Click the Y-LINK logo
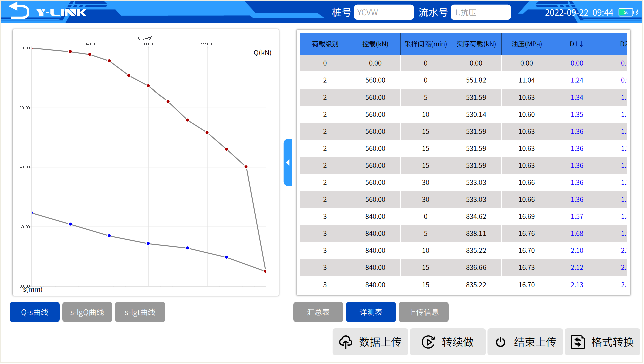 coord(61,12)
